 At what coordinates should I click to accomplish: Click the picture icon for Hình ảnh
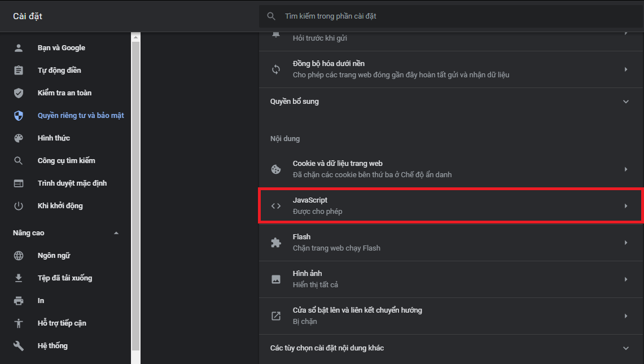(276, 279)
